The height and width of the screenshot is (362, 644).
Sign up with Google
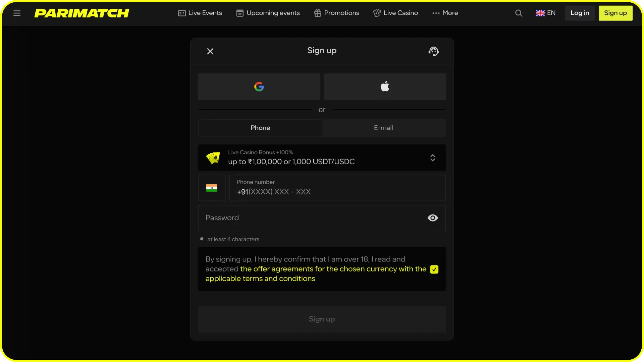click(259, 86)
